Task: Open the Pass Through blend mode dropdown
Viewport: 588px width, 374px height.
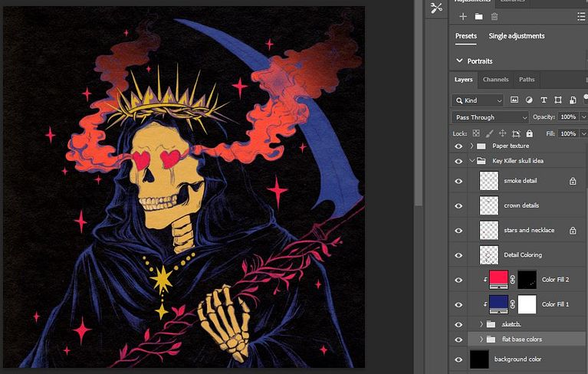Action: pos(490,117)
